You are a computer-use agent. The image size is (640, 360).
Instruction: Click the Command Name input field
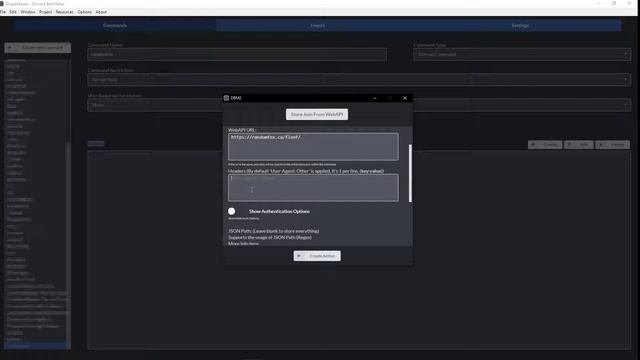(x=237, y=54)
